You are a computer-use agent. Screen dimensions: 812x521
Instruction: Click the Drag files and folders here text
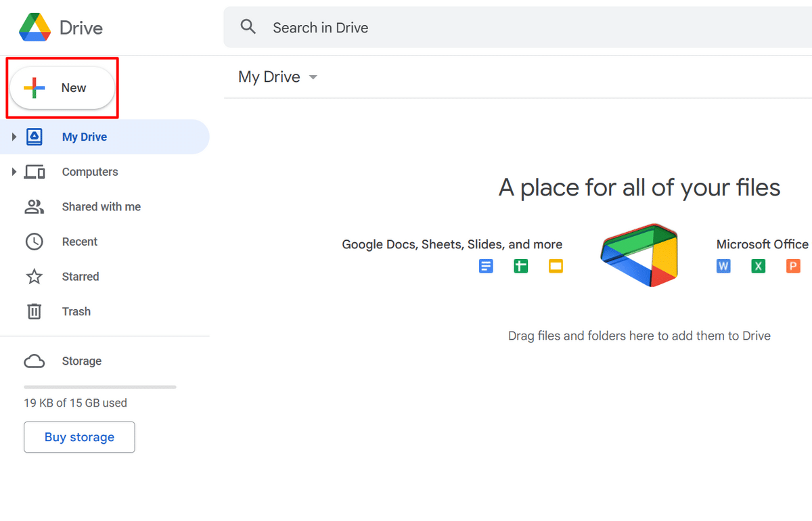pos(639,336)
